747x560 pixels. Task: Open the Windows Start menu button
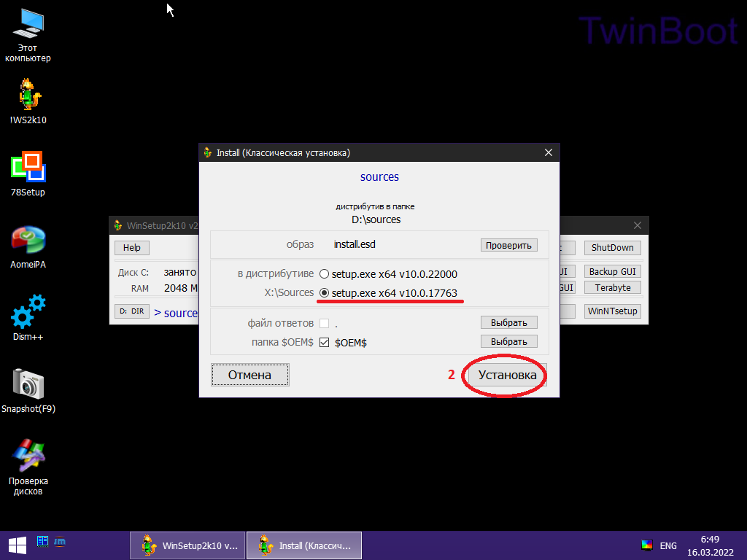[18, 545]
